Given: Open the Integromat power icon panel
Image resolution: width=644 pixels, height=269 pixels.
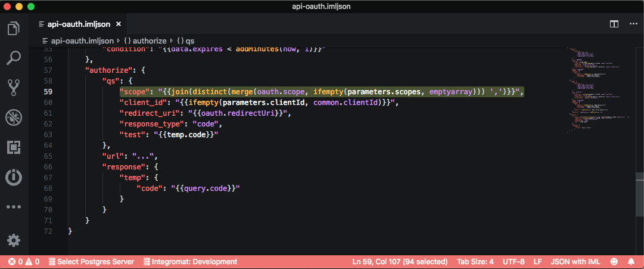Looking at the screenshot, I should (14, 177).
